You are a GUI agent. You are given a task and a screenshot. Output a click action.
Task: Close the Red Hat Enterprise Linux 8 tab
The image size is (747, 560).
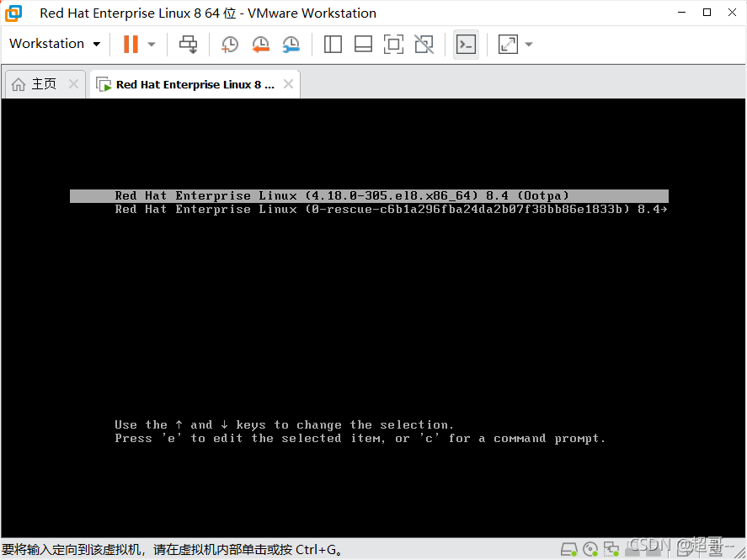coord(288,84)
